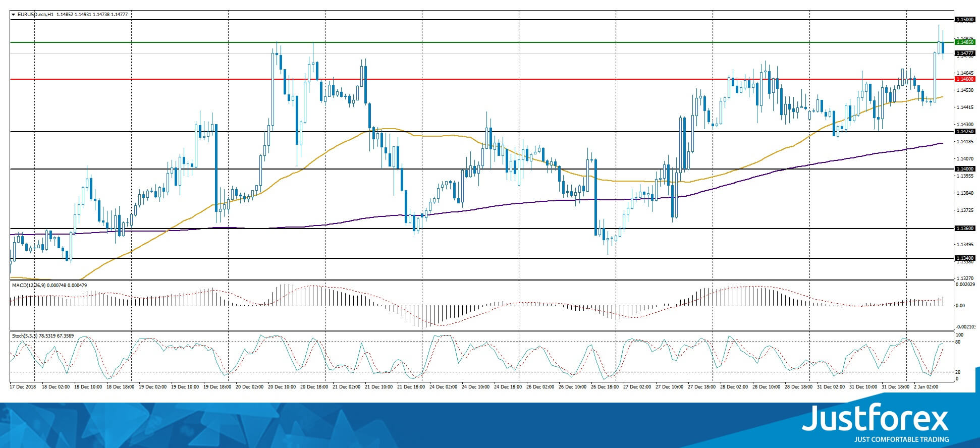Screen dimensions: 980x448
Task: Click the red 1.14600 price tag
Action: pos(965,79)
